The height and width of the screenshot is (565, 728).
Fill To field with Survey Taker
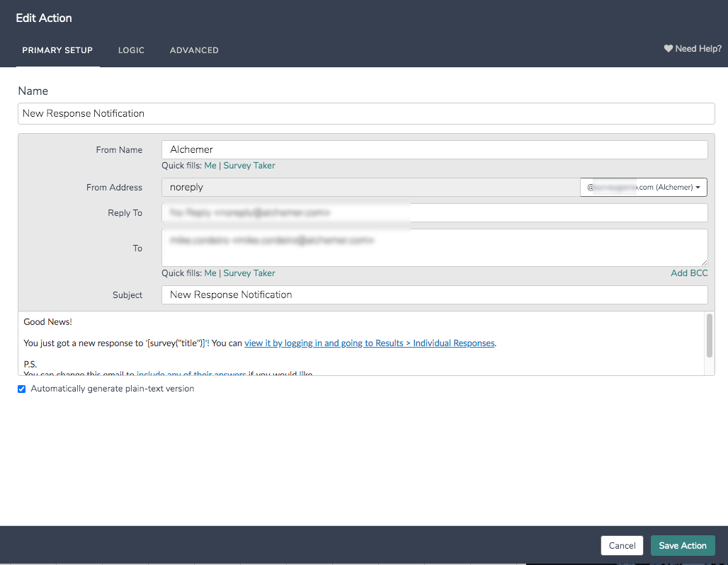coord(249,273)
